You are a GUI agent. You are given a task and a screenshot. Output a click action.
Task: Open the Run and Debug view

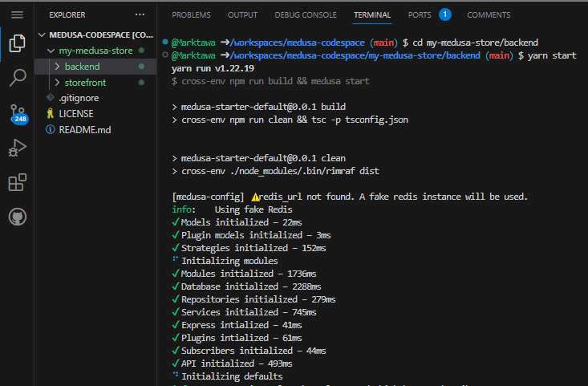pos(18,148)
